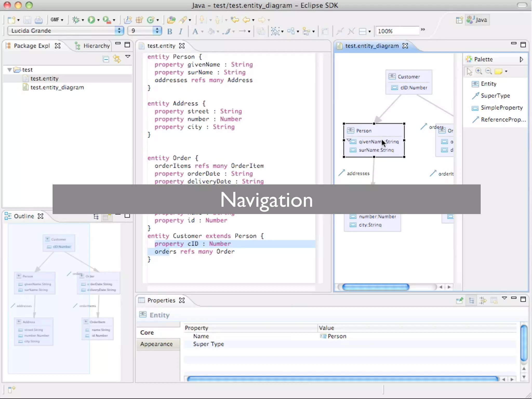Click the diagram horizontal scrollbar thumb
Screen dimensions: 532x399
point(375,287)
